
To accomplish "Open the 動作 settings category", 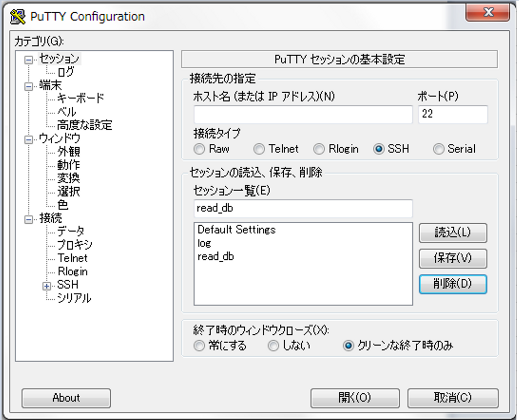I will 68,165.
